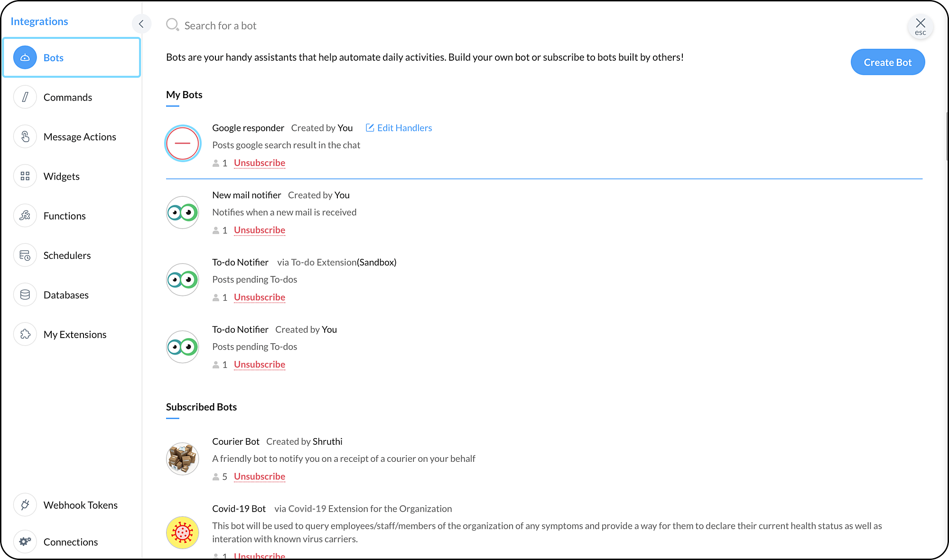Open the Commands slash icon
Viewport: 949px width, 560px height.
[x=25, y=97]
